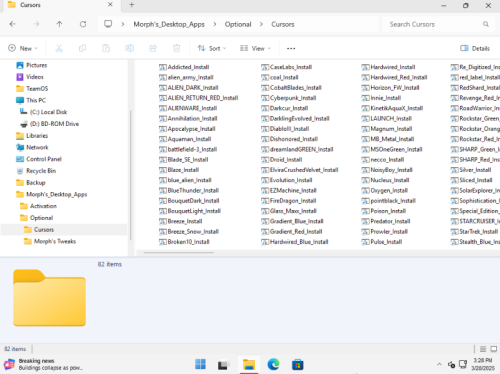The height and width of the screenshot is (374, 500).
Task: Click the Rename icon in toolbar
Action: [129, 48]
